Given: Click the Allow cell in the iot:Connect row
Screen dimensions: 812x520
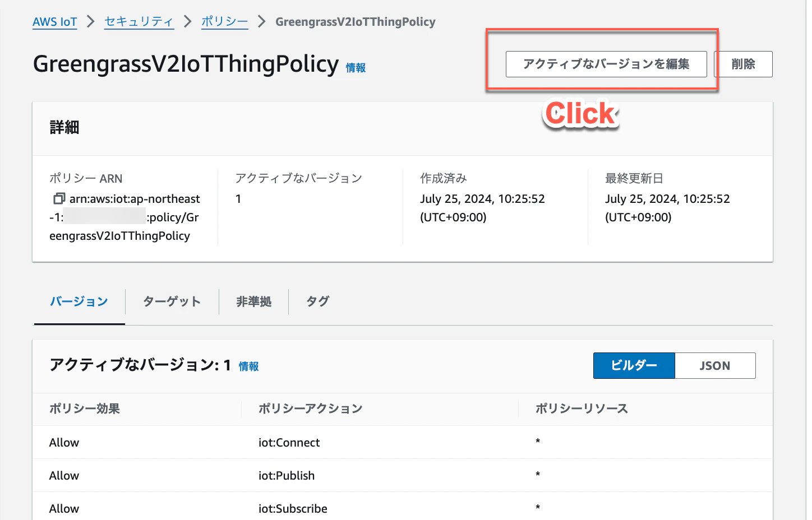Looking at the screenshot, I should coord(64,443).
